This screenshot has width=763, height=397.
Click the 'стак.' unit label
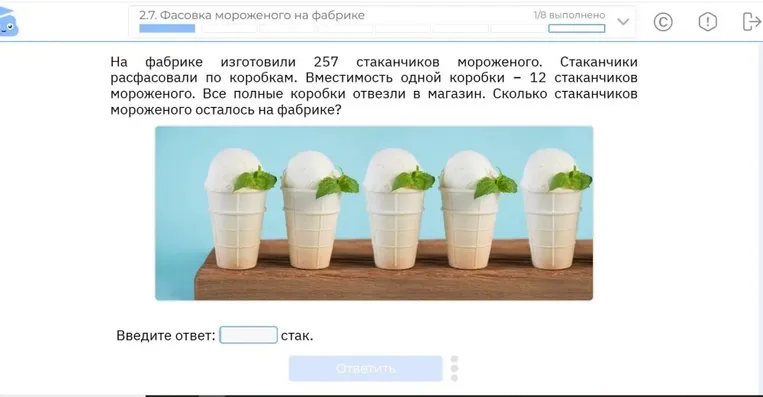pos(297,335)
